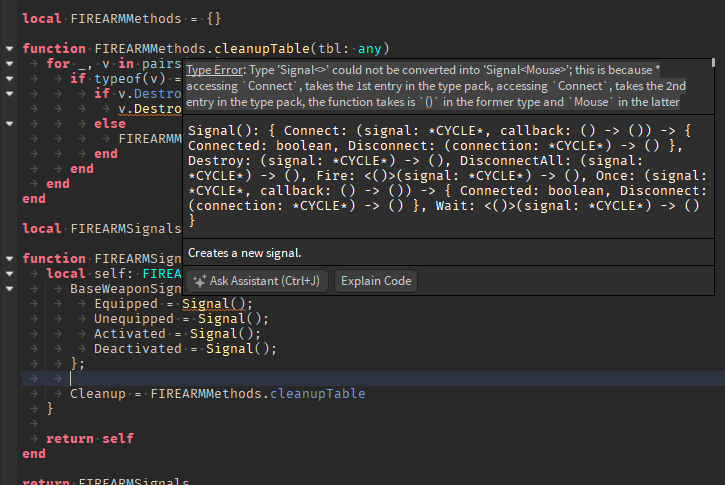
Task: Click the Explain Code button
Action: point(376,281)
